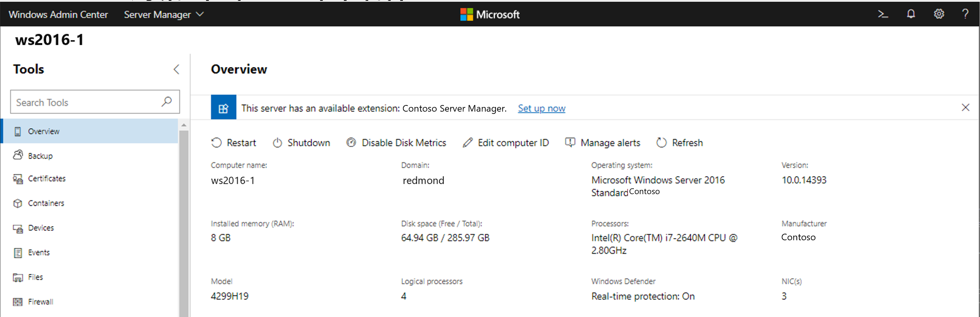This screenshot has width=980, height=317.
Task: Click the Microsoft logo
Action: click(x=490, y=14)
